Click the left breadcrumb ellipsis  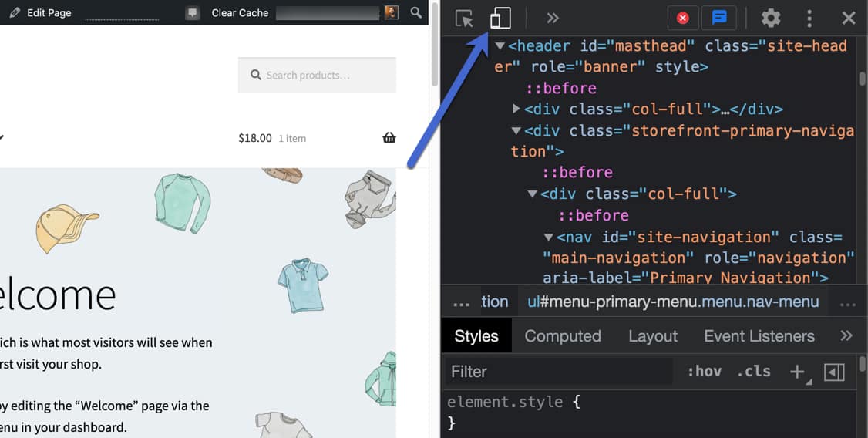(461, 303)
